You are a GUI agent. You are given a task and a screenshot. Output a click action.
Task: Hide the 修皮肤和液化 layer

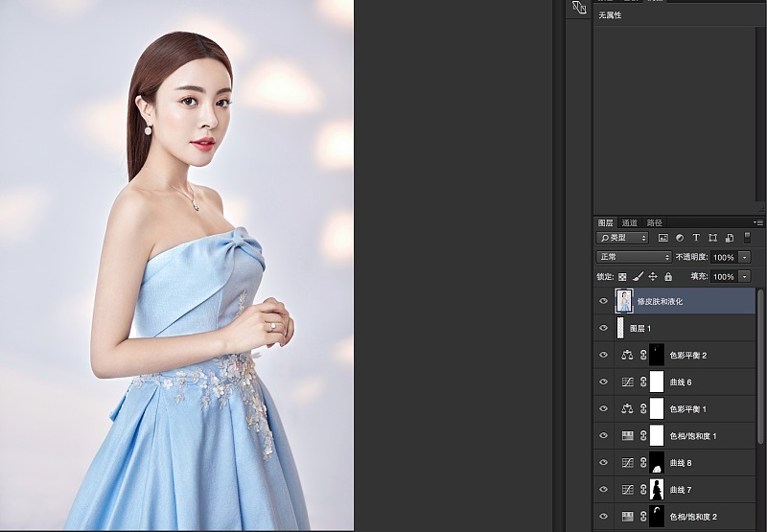pos(604,301)
